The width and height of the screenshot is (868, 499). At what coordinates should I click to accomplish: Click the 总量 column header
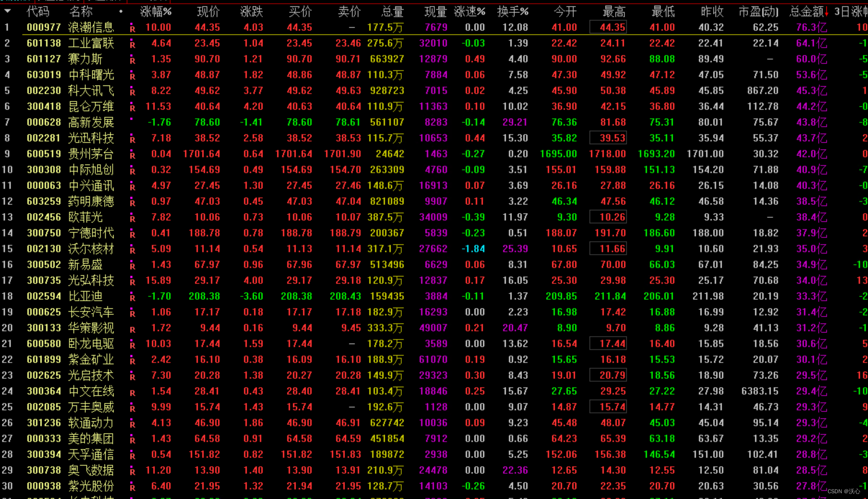(x=392, y=11)
